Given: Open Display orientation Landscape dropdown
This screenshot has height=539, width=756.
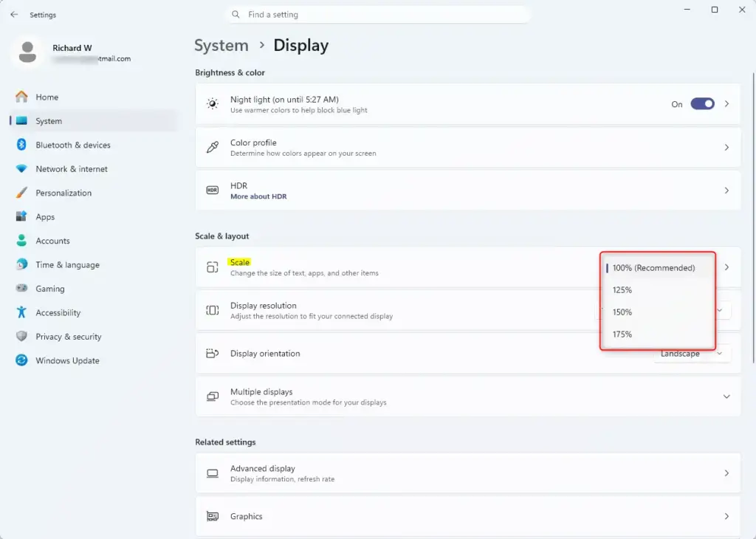Looking at the screenshot, I should (x=693, y=354).
